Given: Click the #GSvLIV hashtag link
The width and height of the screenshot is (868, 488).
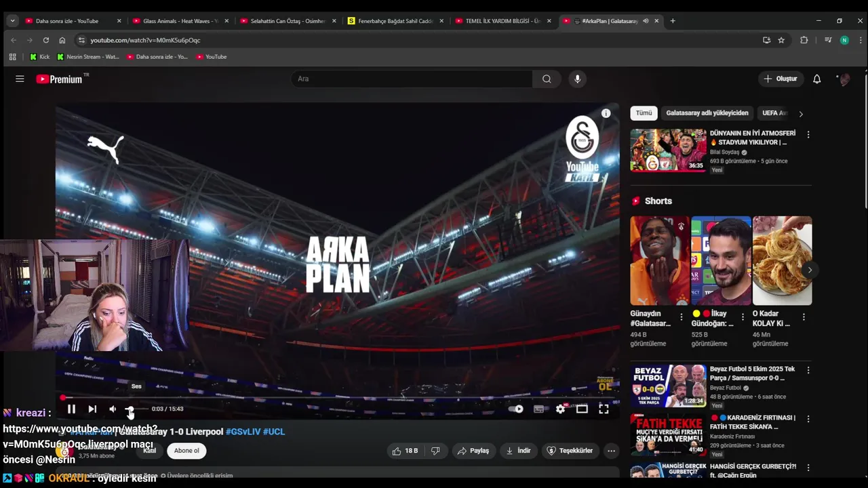Looking at the screenshot, I should tap(243, 432).
